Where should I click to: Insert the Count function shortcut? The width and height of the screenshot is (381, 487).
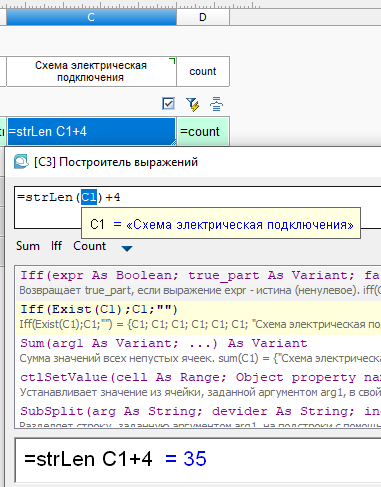click(x=90, y=246)
